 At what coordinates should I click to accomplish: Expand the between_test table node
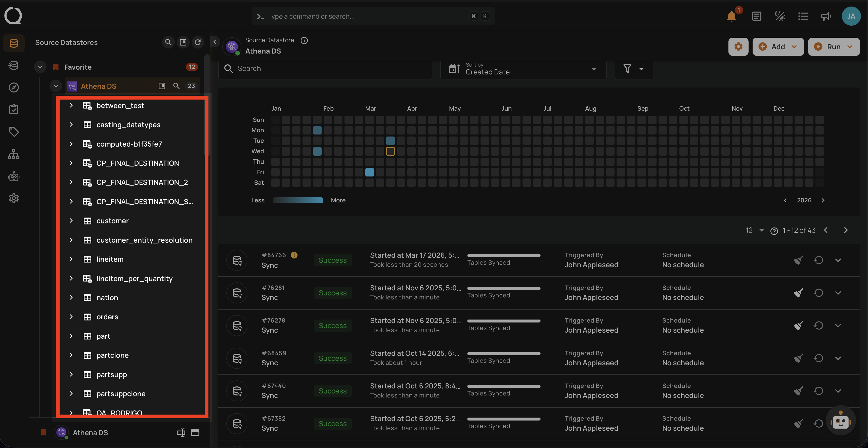(71, 105)
